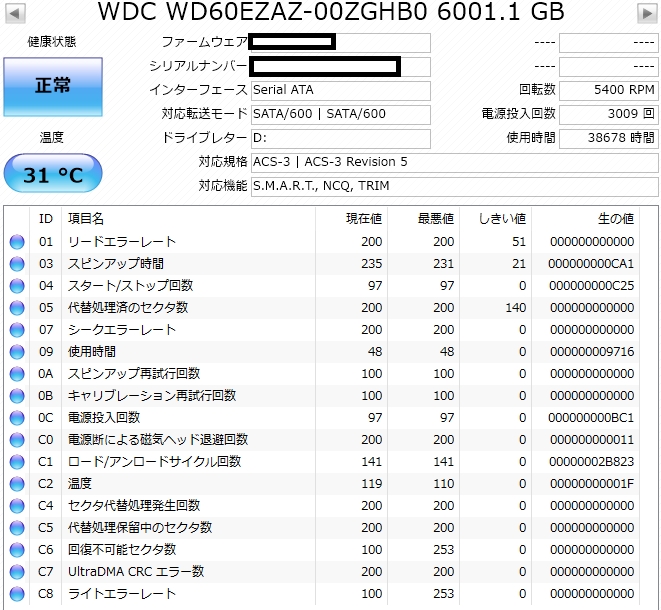Image resolution: width=661 pixels, height=610 pixels.
Task: Click the ID column header
Action: click(x=46, y=219)
